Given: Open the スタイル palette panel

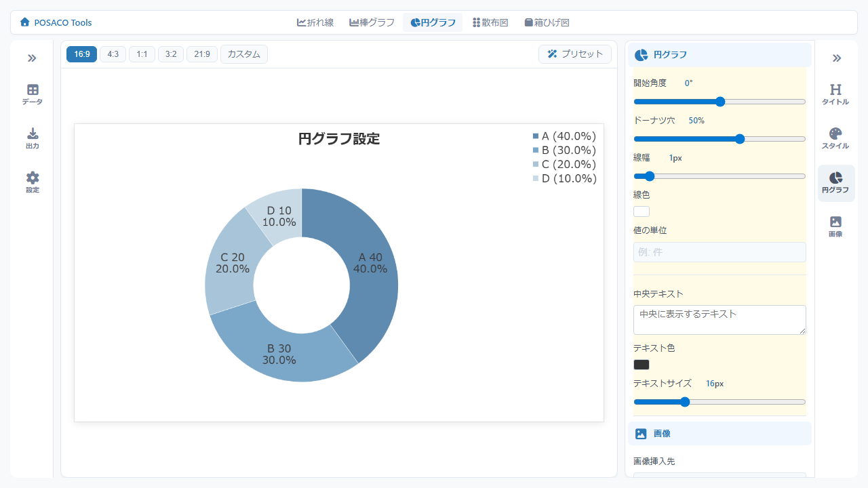Looking at the screenshot, I should (835, 138).
